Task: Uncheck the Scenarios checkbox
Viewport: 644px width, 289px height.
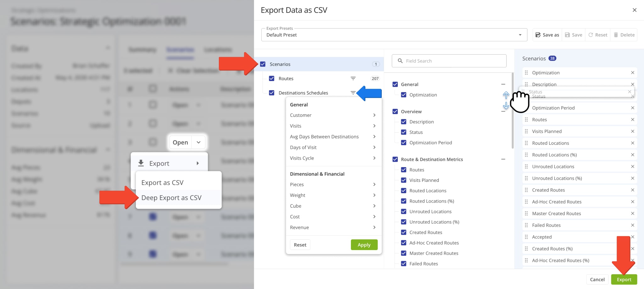Action: point(263,64)
